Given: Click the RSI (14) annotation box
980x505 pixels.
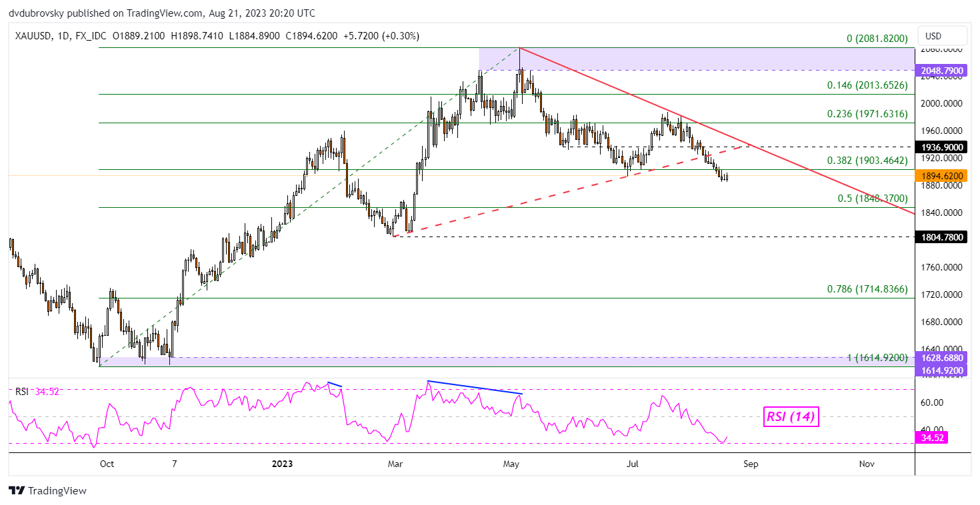Looking at the screenshot, I should 791,418.
